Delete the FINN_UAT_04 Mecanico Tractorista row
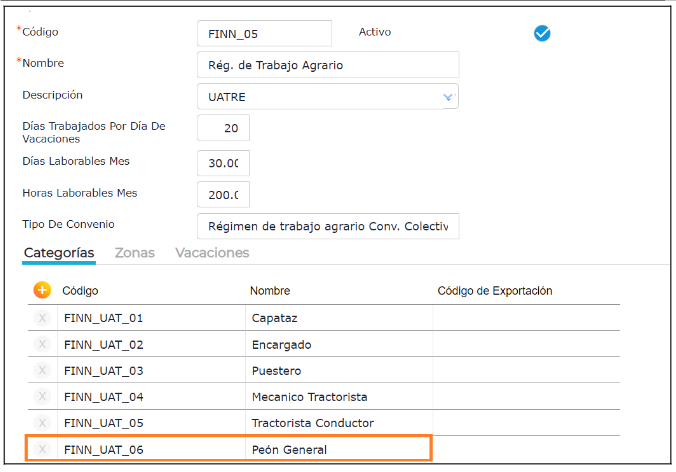The image size is (676, 472). 42,397
